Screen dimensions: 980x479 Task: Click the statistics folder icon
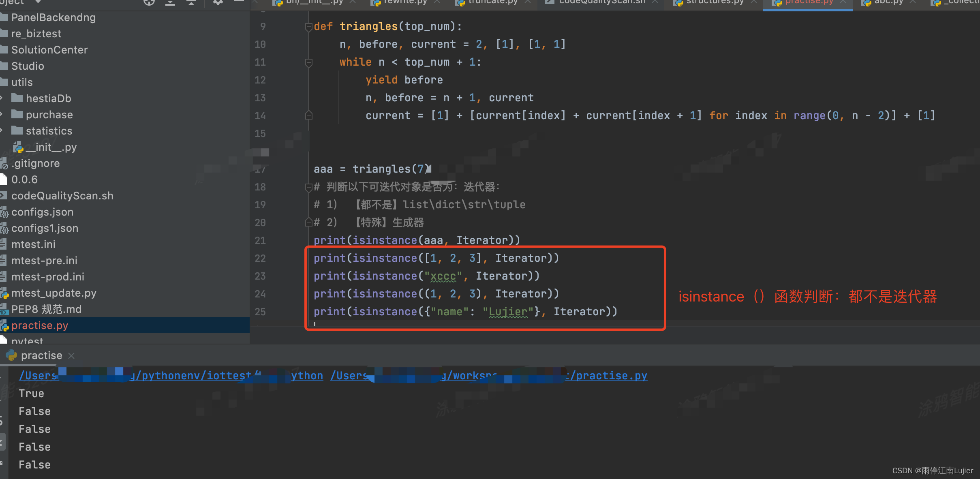point(17,130)
